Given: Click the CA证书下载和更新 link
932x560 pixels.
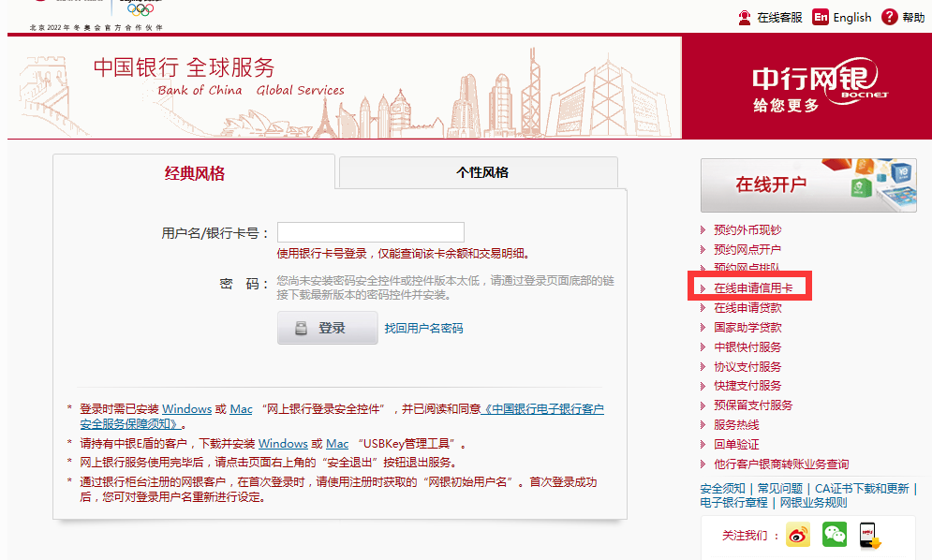Looking at the screenshot, I should 861,489.
